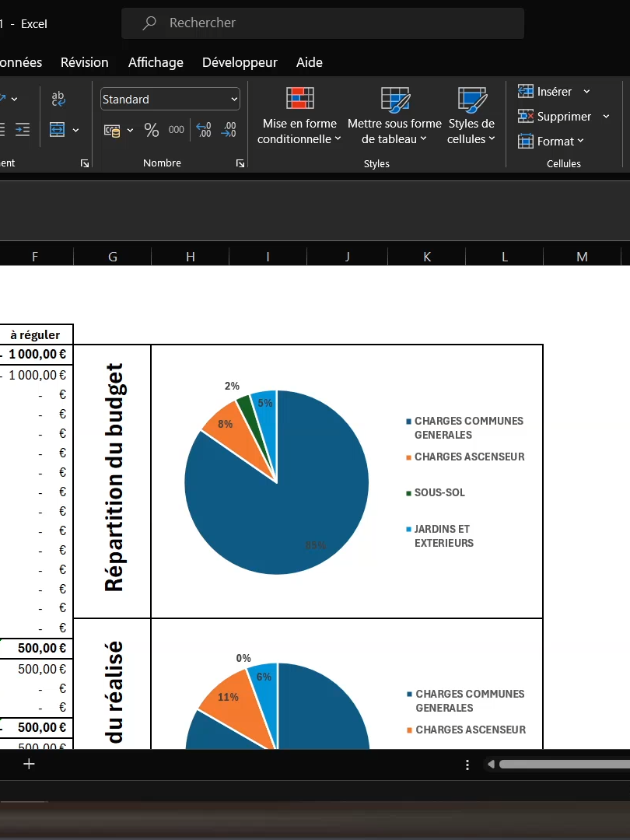Click JARDINS ET EXTERIEURS legend entry

[439, 536]
